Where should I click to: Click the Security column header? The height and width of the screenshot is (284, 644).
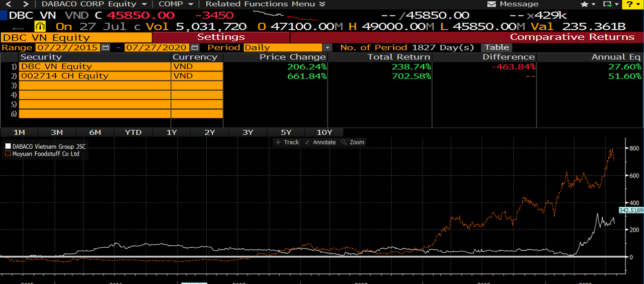click(41, 57)
